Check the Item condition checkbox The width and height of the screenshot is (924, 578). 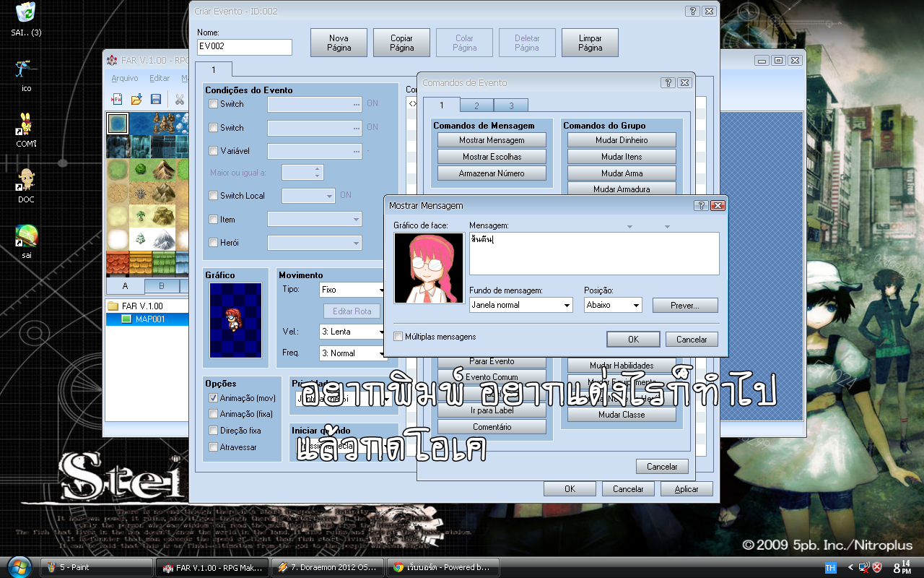(x=213, y=220)
